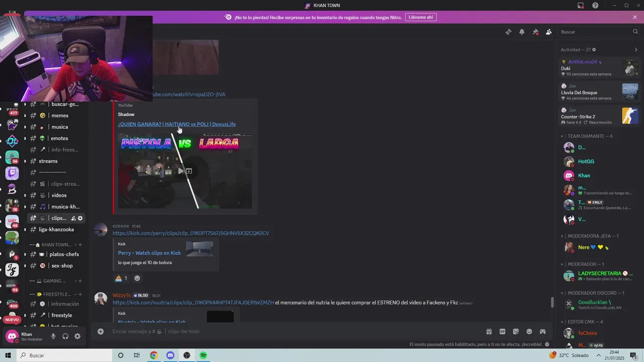Viewport: 644px width, 362px height.
Task: Open Jan Lluvia Del Bosque activity card
Action: (x=600, y=92)
